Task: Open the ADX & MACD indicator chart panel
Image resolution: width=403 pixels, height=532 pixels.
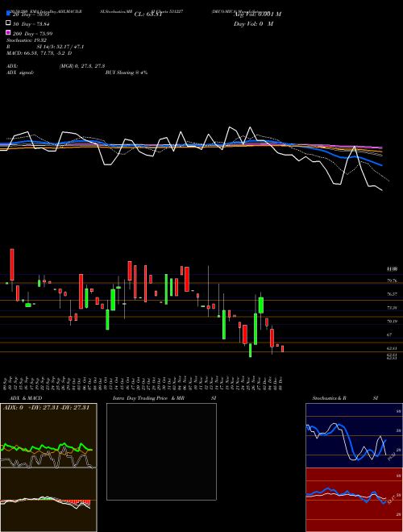Action: pos(48,468)
